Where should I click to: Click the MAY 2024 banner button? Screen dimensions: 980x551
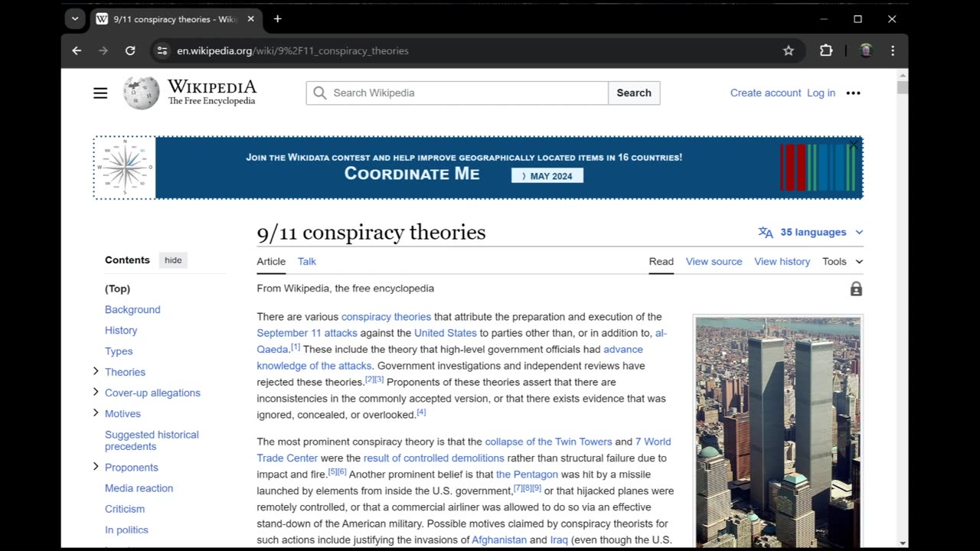click(x=547, y=176)
